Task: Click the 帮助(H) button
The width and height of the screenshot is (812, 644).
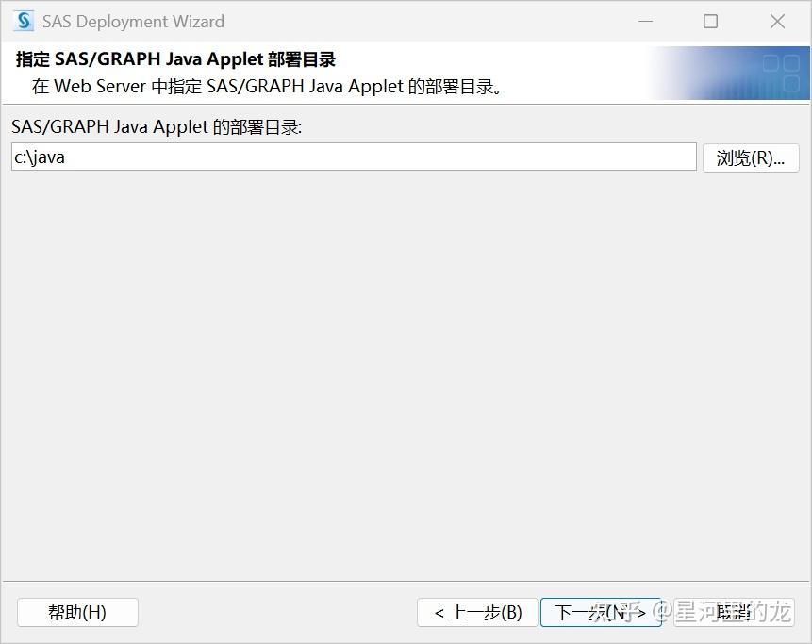Action: coord(77,612)
